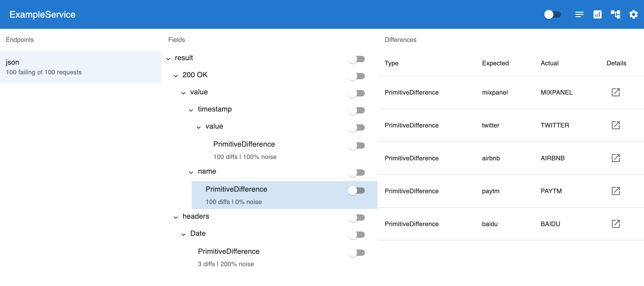Image resolution: width=644 pixels, height=286 pixels.
Task: Open details for the twitter difference
Action: click(x=616, y=125)
